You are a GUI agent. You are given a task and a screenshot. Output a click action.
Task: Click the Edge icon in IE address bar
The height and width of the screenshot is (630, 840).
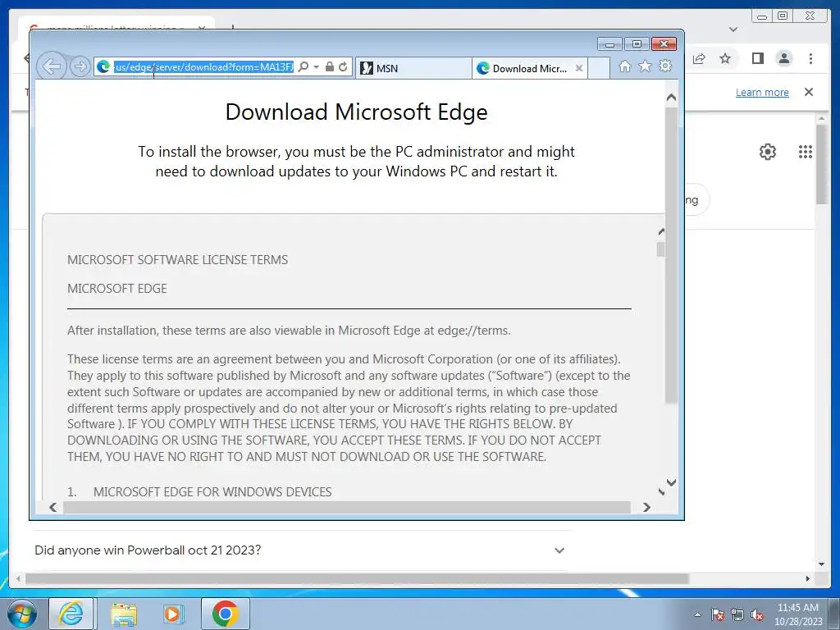point(103,67)
